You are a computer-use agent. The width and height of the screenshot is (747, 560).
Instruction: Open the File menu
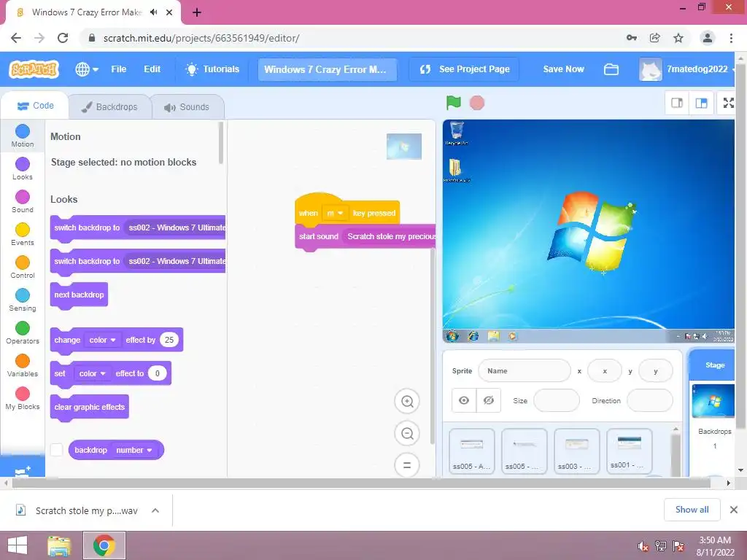pos(119,69)
